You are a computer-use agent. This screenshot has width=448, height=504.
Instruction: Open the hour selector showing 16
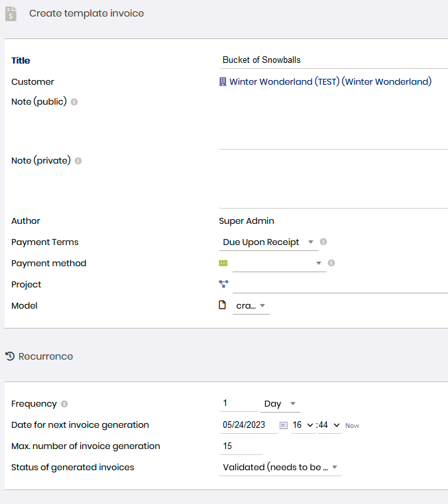tap(303, 425)
